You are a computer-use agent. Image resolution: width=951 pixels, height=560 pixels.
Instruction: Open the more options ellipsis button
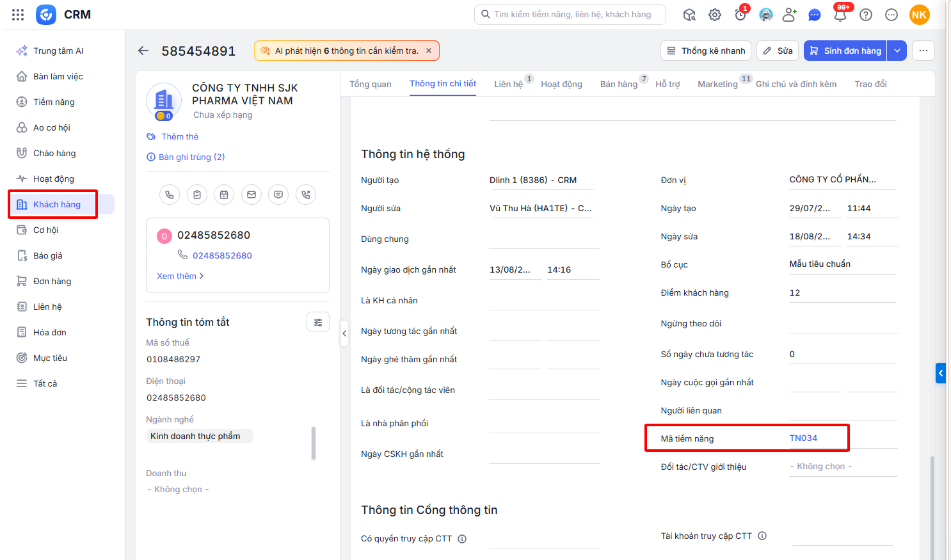tap(923, 51)
